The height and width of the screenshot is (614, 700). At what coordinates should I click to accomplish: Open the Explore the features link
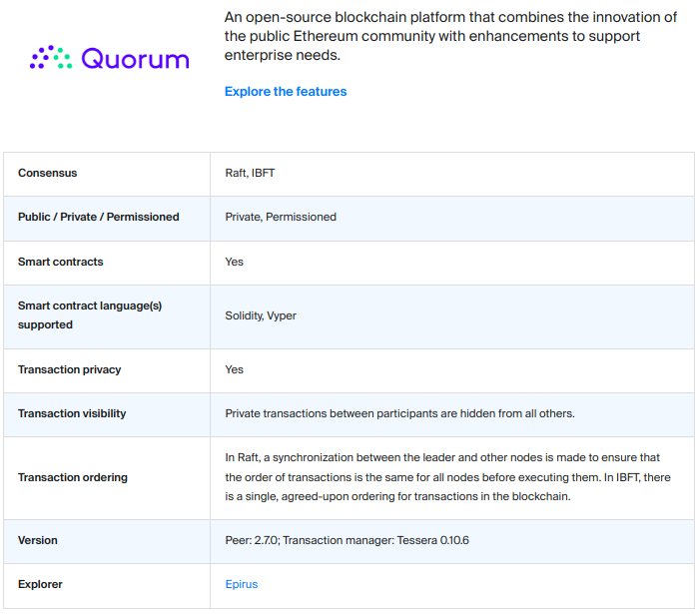pos(286,92)
